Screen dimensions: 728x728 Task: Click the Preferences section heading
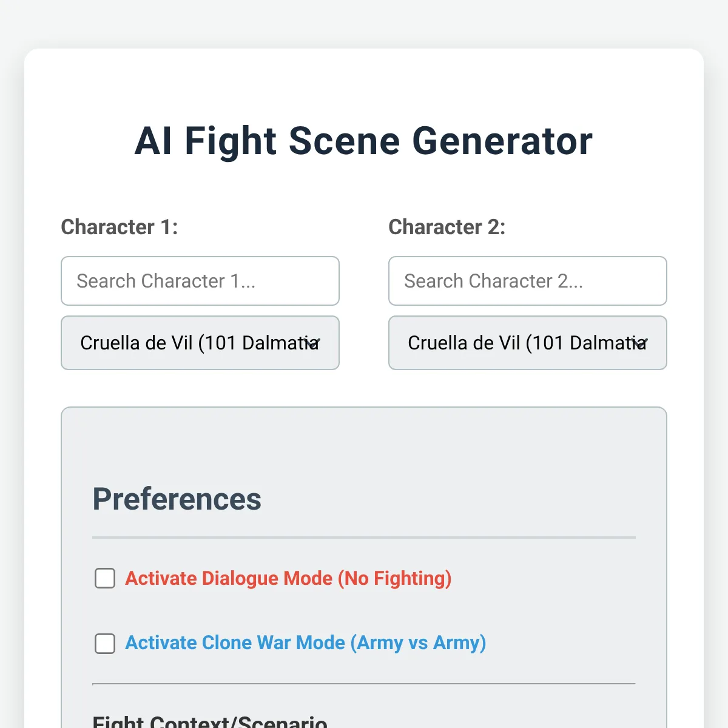coord(177,499)
